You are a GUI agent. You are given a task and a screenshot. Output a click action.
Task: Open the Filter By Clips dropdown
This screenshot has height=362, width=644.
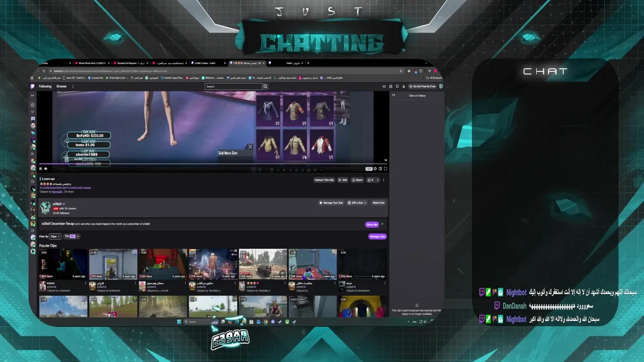pyautogui.click(x=55, y=236)
